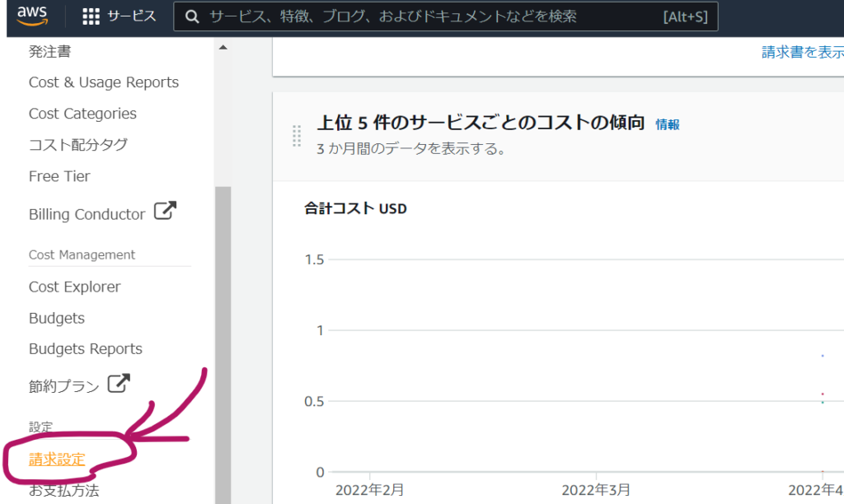Click external link icon beside 節約プラン
The height and width of the screenshot is (504, 844).
tap(119, 383)
